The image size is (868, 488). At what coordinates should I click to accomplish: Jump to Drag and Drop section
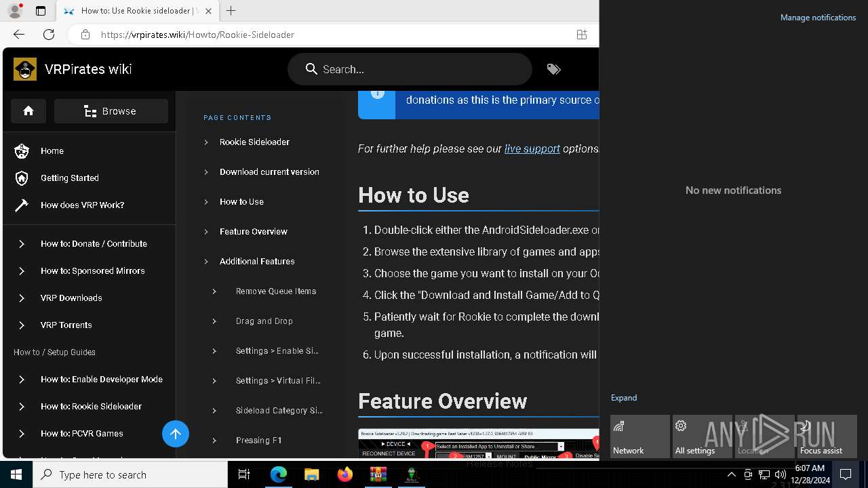(264, 321)
